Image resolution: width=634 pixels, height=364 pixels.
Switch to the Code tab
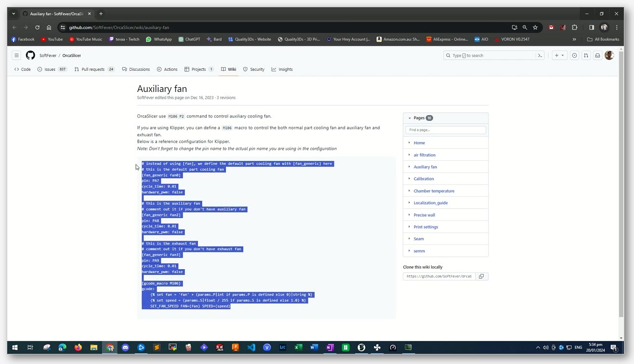click(x=23, y=69)
